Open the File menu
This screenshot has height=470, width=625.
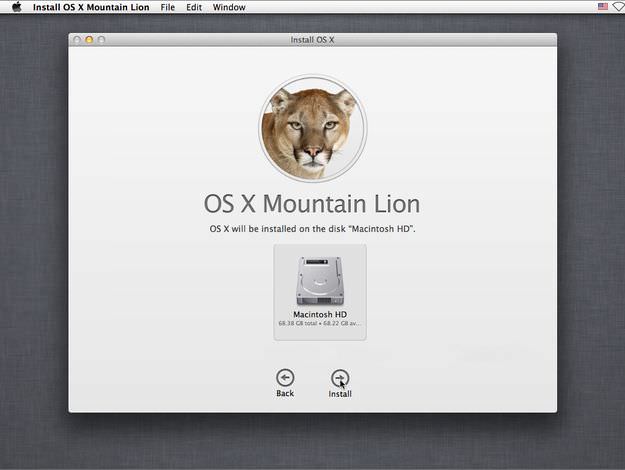pyautogui.click(x=167, y=7)
